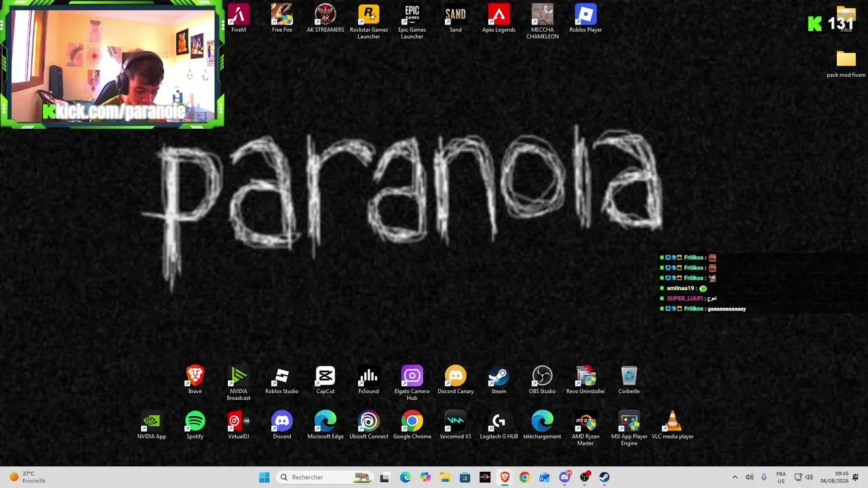The width and height of the screenshot is (868, 488).
Task: Open Google Chrome from the taskbar
Action: (524, 477)
